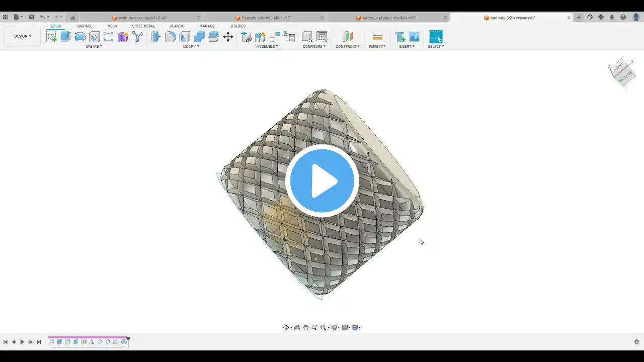644x362 pixels.
Task: Select the Pan hand tool
Action: click(x=305, y=328)
